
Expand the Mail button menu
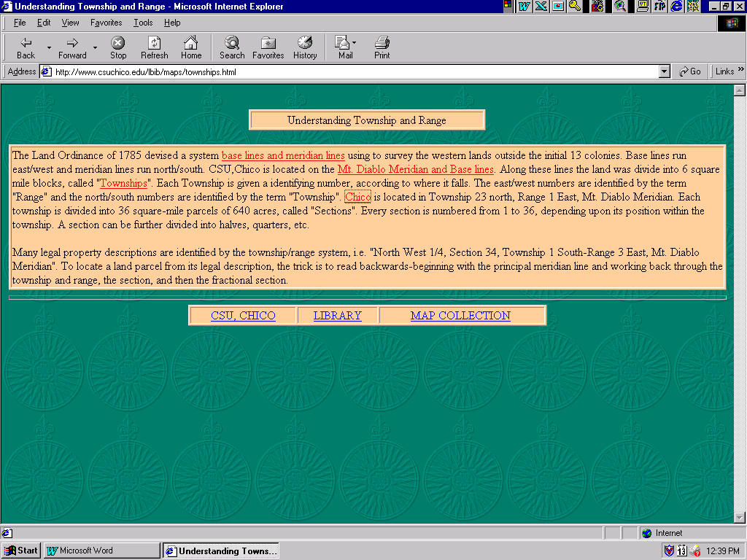click(x=355, y=42)
